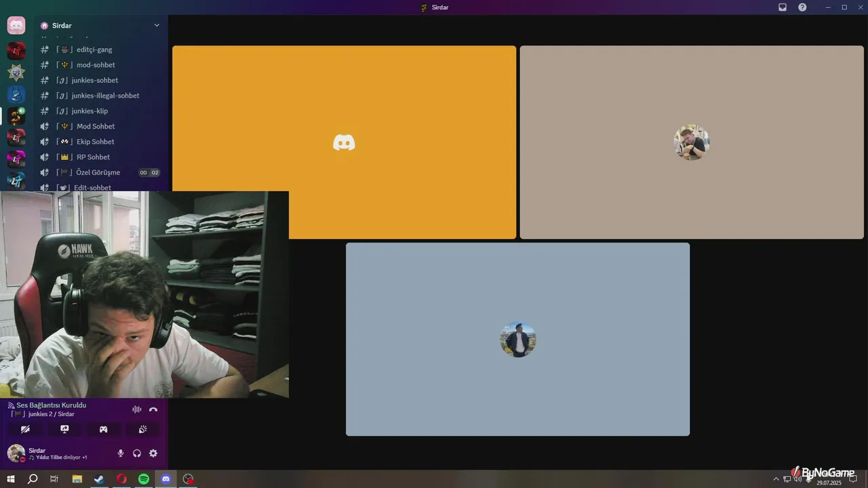This screenshot has height=488, width=868.
Task: Open Spotify from the taskbar
Action: [144, 479]
